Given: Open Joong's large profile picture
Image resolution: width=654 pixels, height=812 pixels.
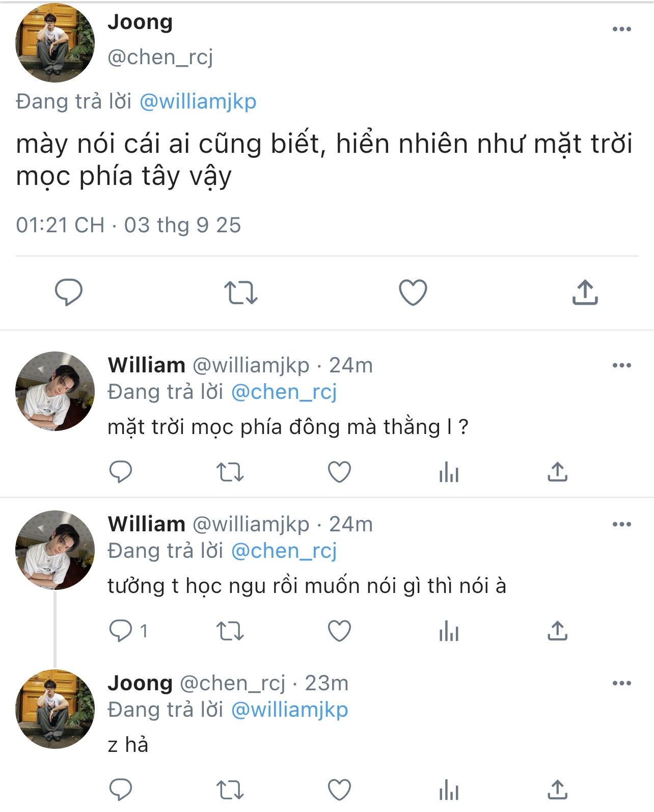Looking at the screenshot, I should [55, 43].
